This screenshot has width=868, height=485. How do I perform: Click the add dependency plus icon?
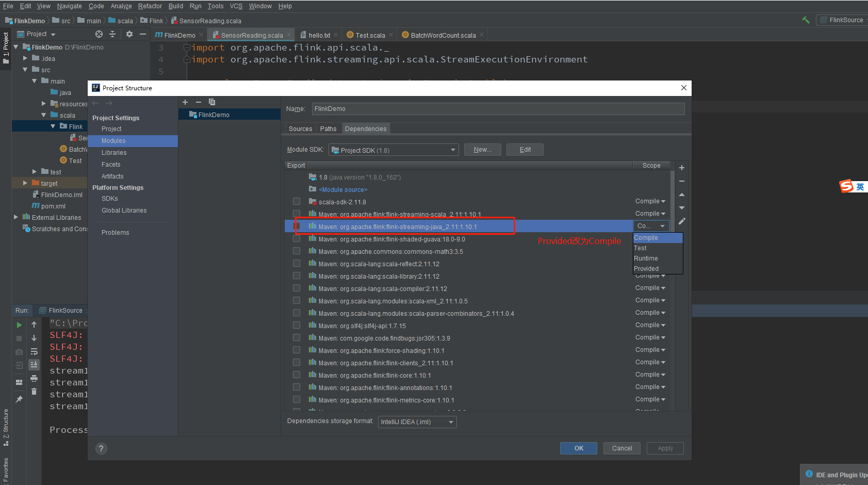[x=681, y=168]
